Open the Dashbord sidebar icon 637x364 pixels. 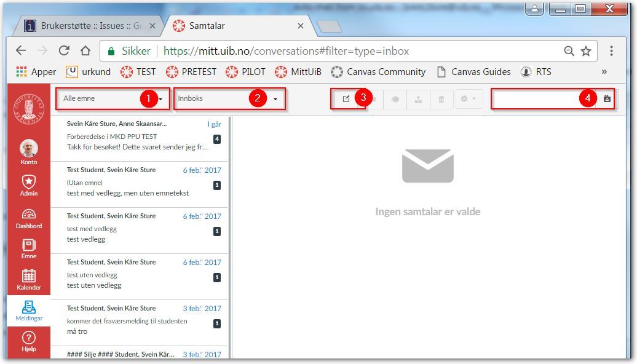coord(29,218)
